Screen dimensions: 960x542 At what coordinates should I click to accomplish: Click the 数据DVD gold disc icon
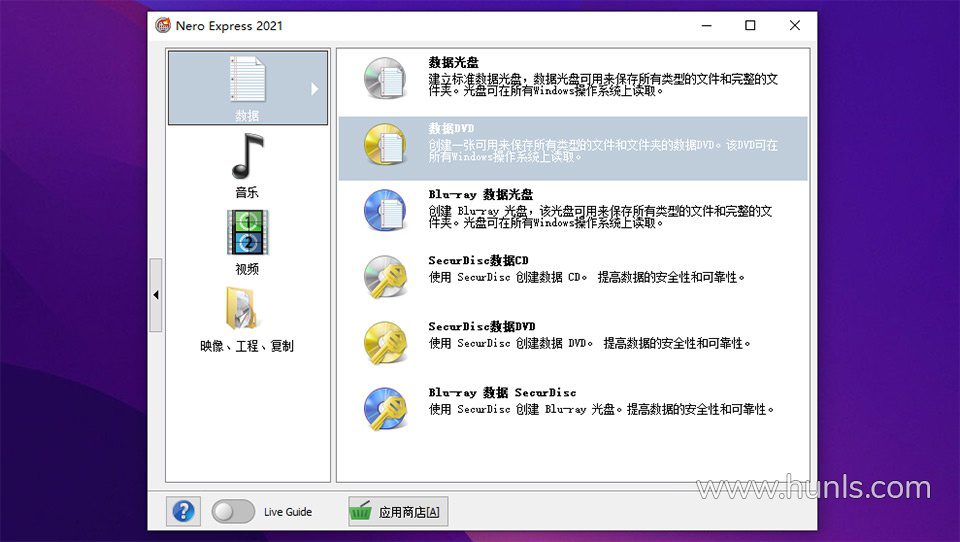pos(384,145)
